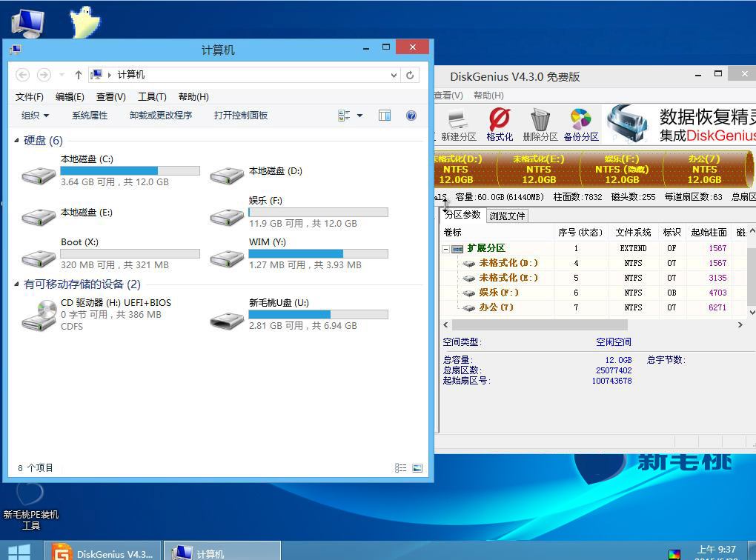The width and height of the screenshot is (756, 560).
Task: Switch to details view in Explorer status bar
Action: click(x=401, y=468)
